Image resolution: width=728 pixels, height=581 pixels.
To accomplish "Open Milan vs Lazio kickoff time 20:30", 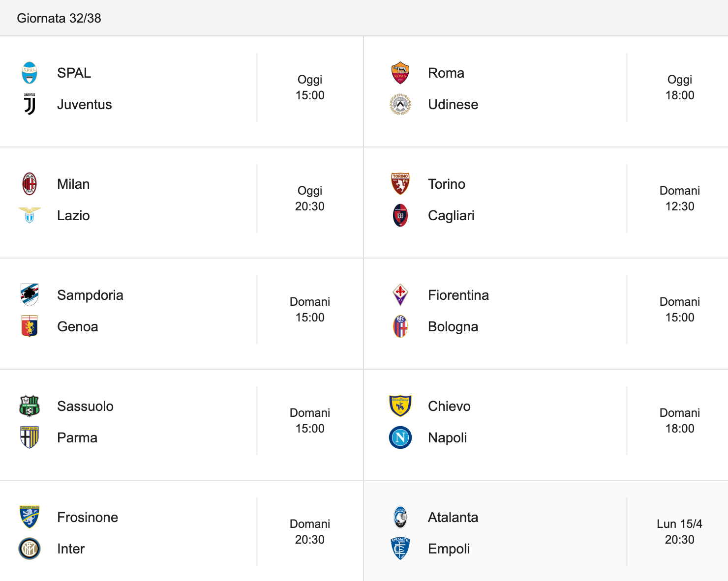I will (x=310, y=206).
